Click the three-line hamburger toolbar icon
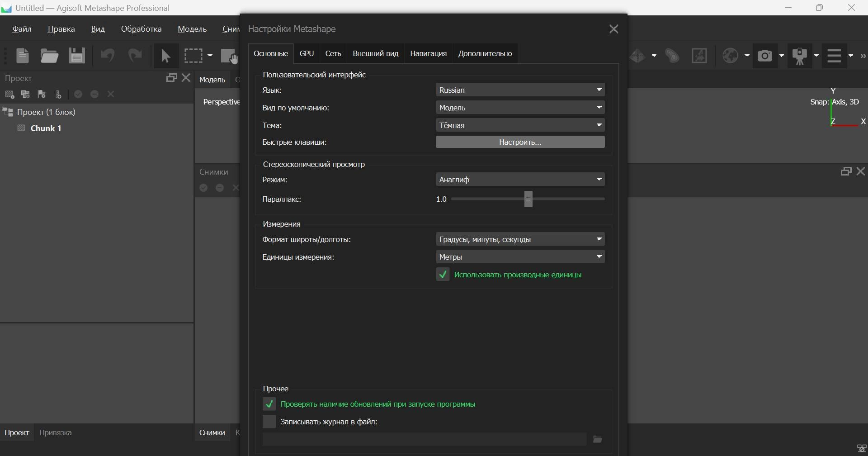868x456 pixels. (834, 56)
